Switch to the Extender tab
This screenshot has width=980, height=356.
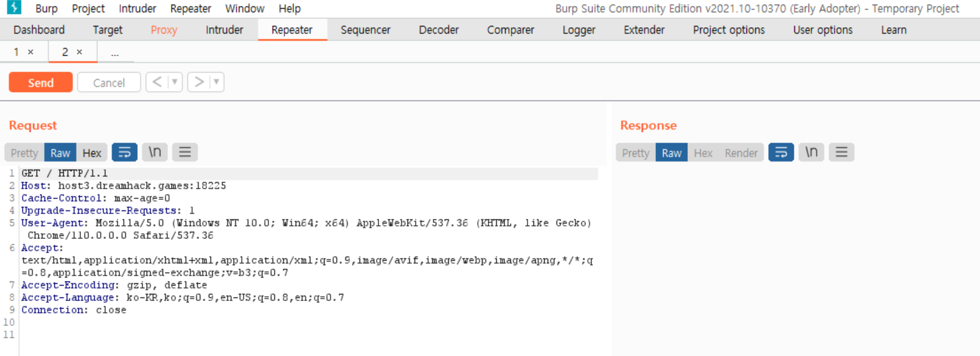coord(644,30)
